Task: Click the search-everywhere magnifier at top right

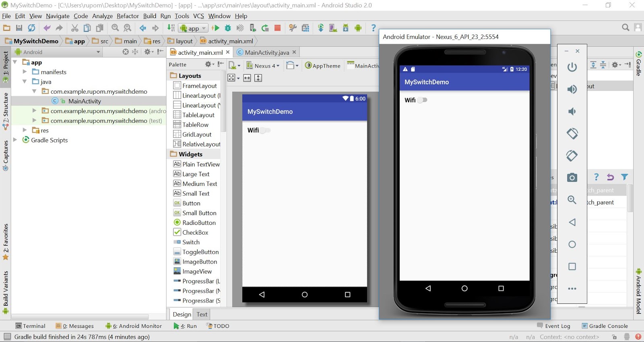Action: [x=625, y=27]
